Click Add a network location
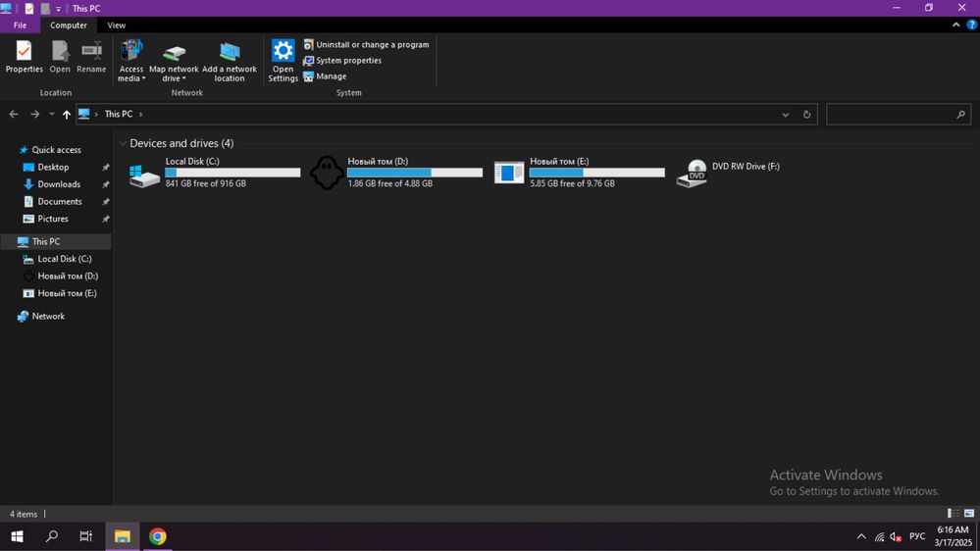Image resolution: width=980 pixels, height=551 pixels. pos(230,61)
